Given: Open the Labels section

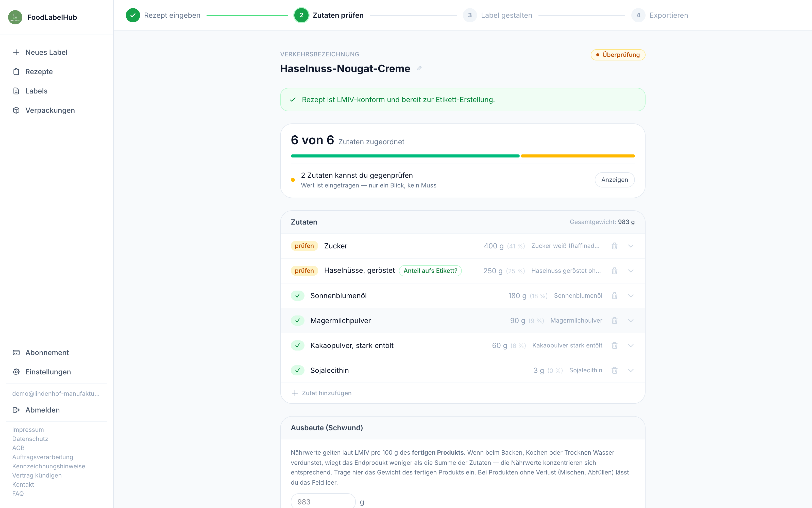Looking at the screenshot, I should 56,91.
